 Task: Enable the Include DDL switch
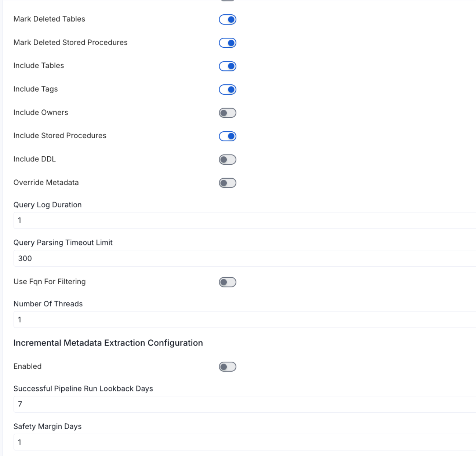tap(227, 159)
